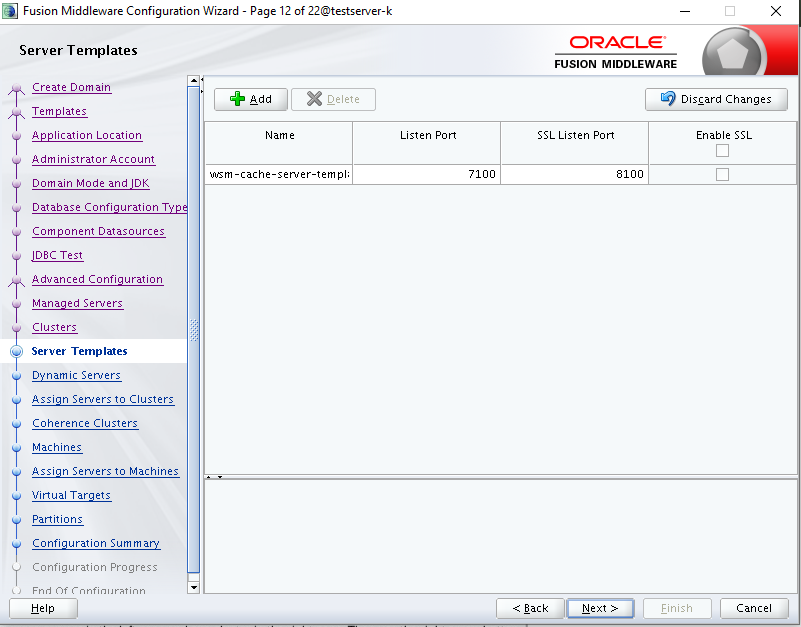801x627 pixels.
Task: Click the Discard Changes undo arrow icon
Action: pos(668,98)
